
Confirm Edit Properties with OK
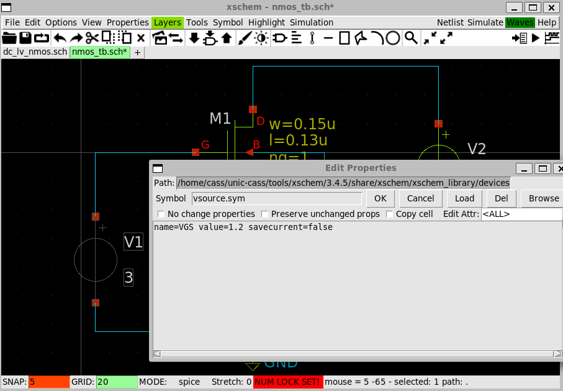click(380, 199)
